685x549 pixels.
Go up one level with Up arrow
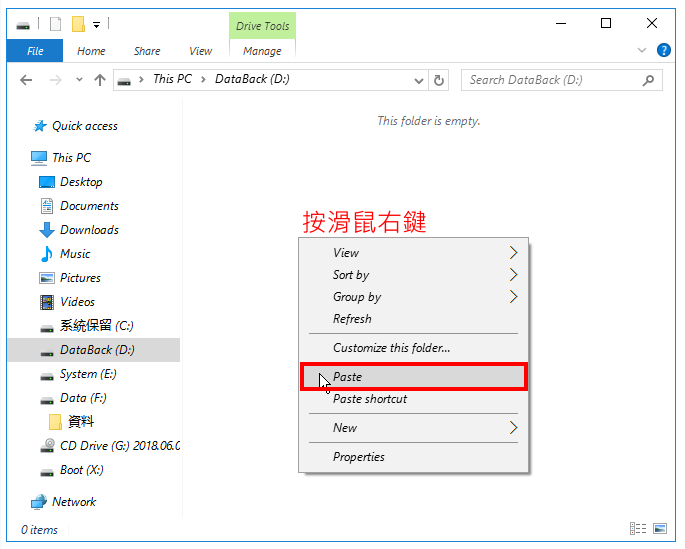(100, 80)
